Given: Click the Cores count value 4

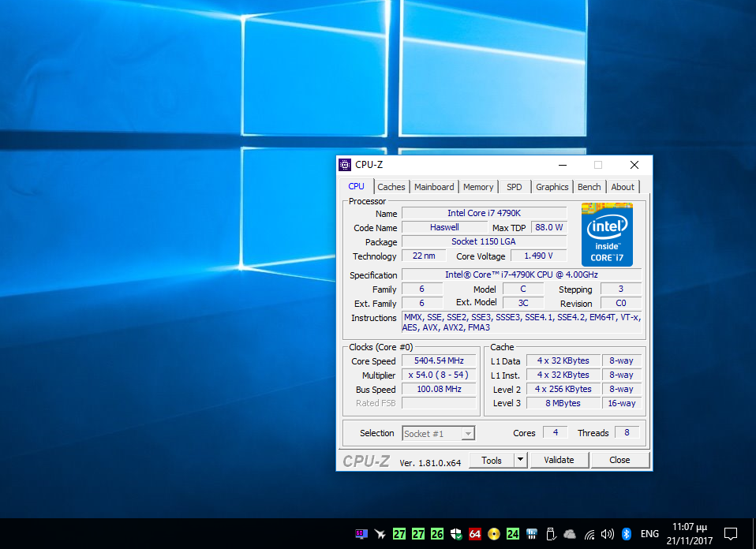Looking at the screenshot, I should coord(556,432).
